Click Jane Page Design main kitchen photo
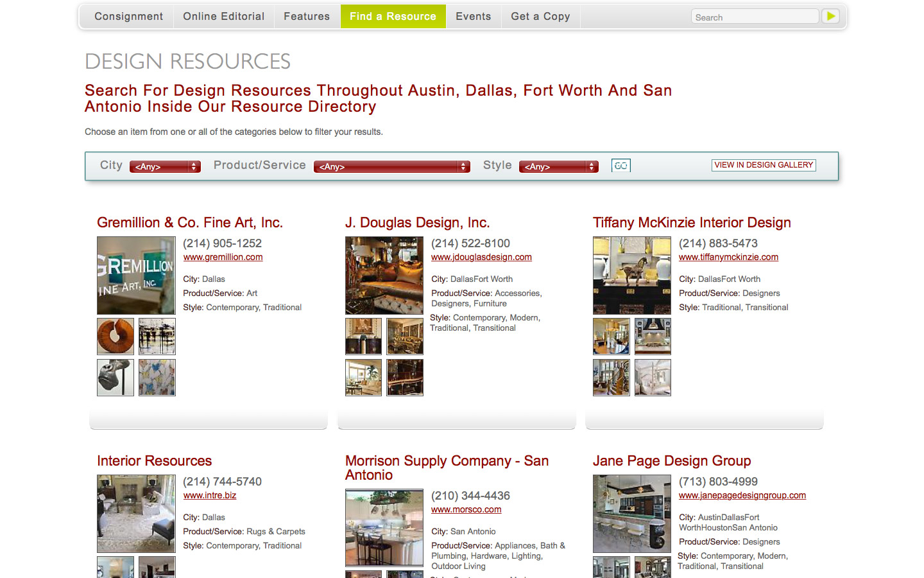 tap(632, 514)
